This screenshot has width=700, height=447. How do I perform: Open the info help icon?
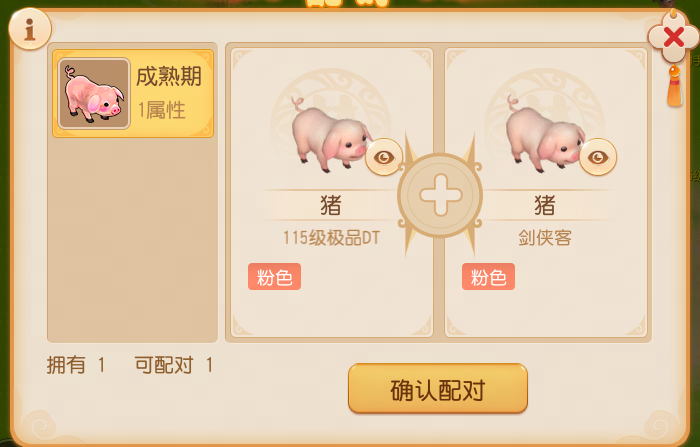click(x=30, y=29)
